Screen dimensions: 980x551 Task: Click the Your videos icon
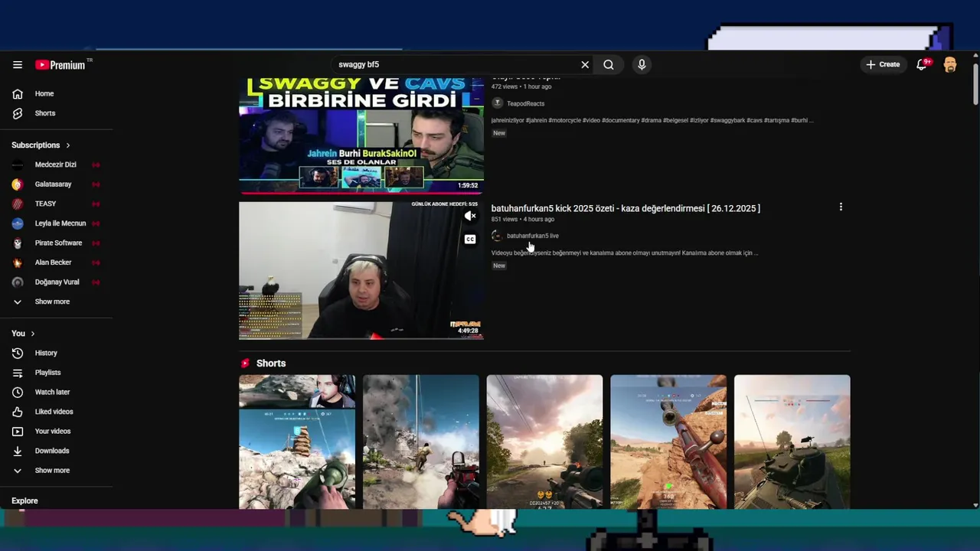click(x=18, y=431)
